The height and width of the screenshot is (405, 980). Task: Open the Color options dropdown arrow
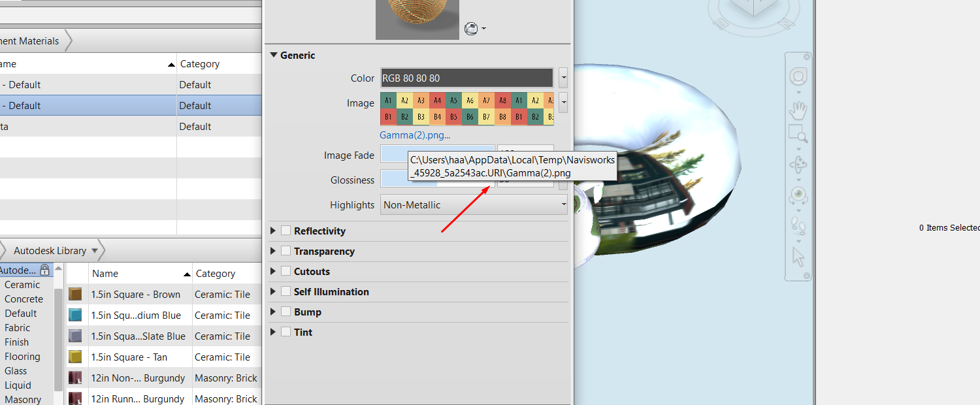[563, 78]
